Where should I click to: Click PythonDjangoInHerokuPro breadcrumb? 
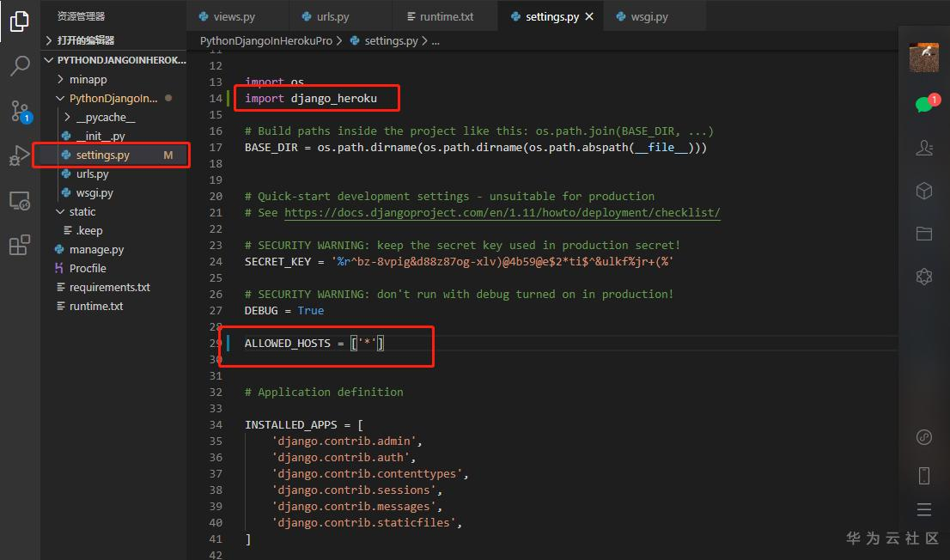click(266, 40)
